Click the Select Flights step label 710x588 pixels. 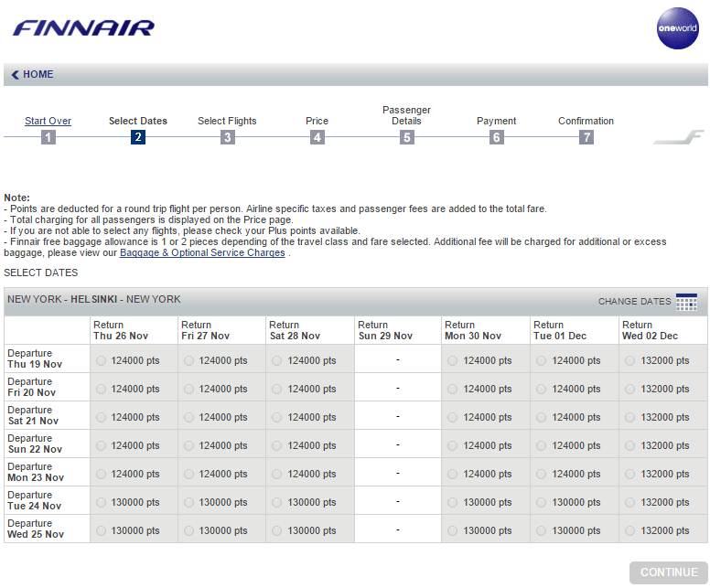[x=227, y=121]
